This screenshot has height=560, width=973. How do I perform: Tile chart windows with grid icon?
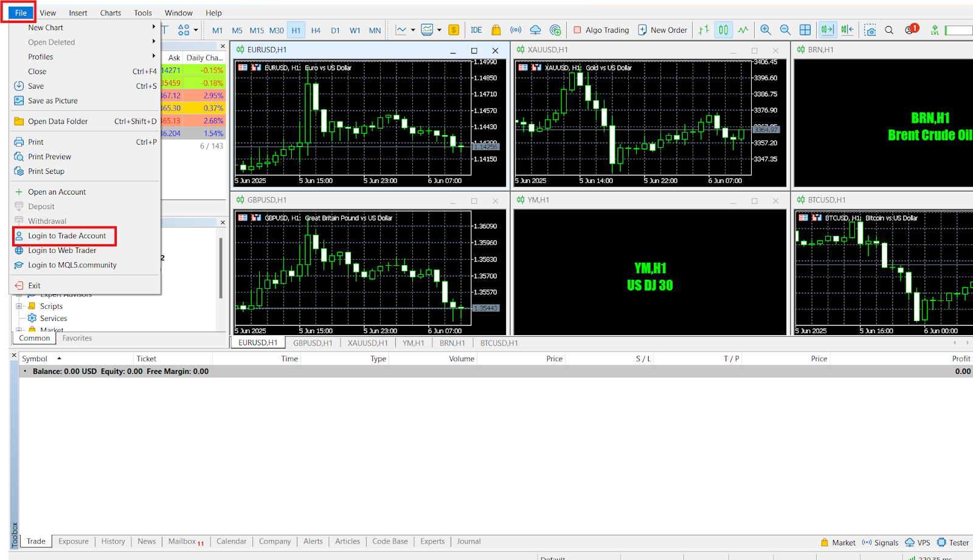pyautogui.click(x=805, y=30)
